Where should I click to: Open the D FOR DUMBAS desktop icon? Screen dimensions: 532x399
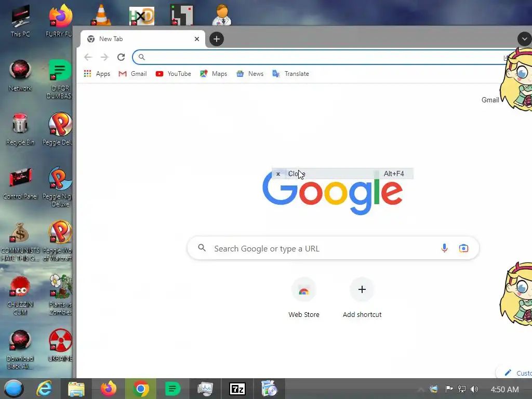click(x=60, y=79)
